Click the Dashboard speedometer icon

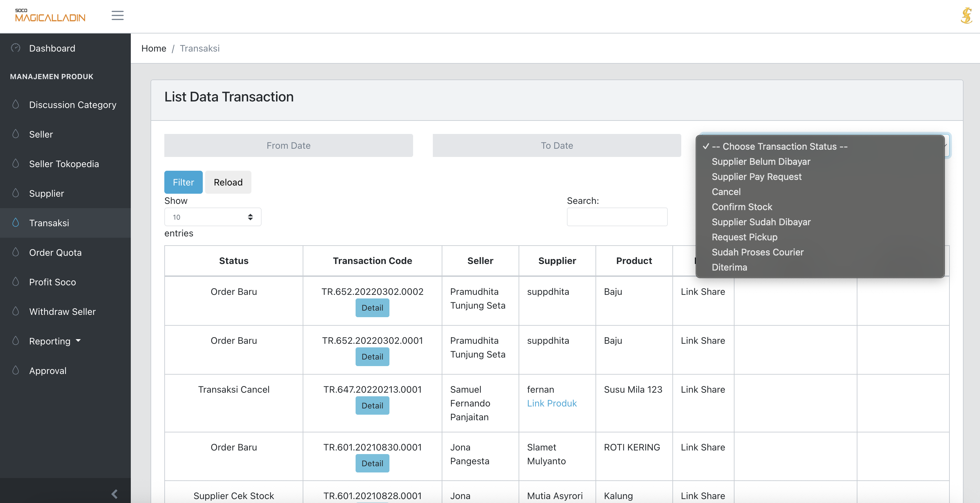[15, 48]
